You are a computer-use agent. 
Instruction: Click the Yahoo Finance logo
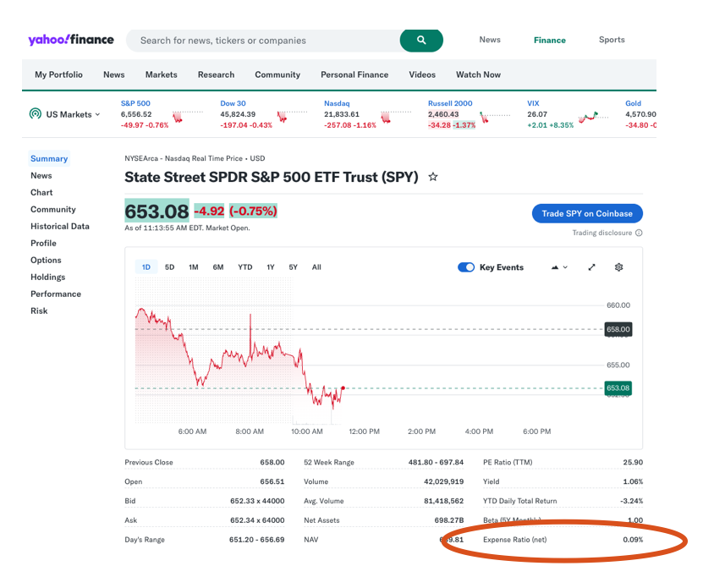[71, 40]
